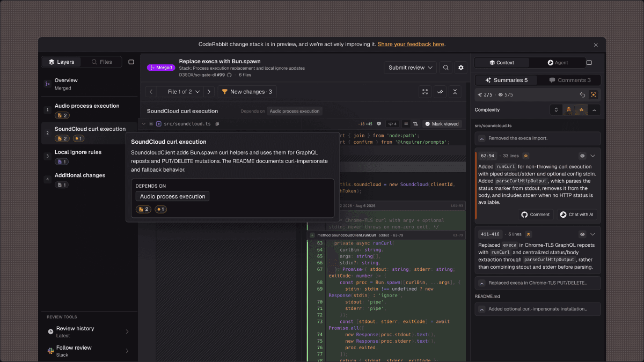Click the 411-416 line range badge
The height and width of the screenshot is (362, 644).
[x=491, y=234]
